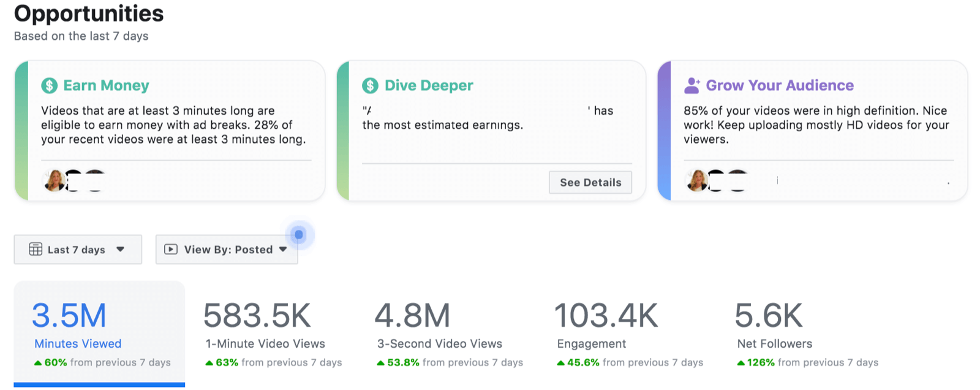The image size is (980, 390).
Task: Open the Last 7 days date dropdown
Action: (x=78, y=250)
